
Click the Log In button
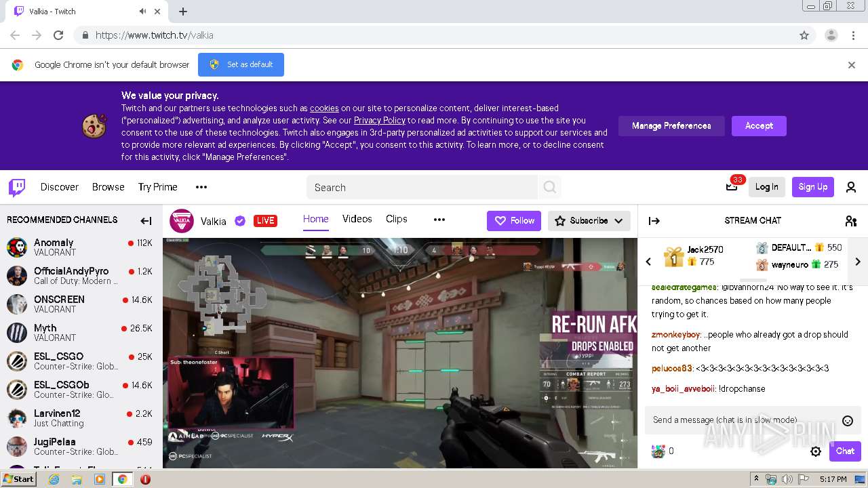(767, 187)
